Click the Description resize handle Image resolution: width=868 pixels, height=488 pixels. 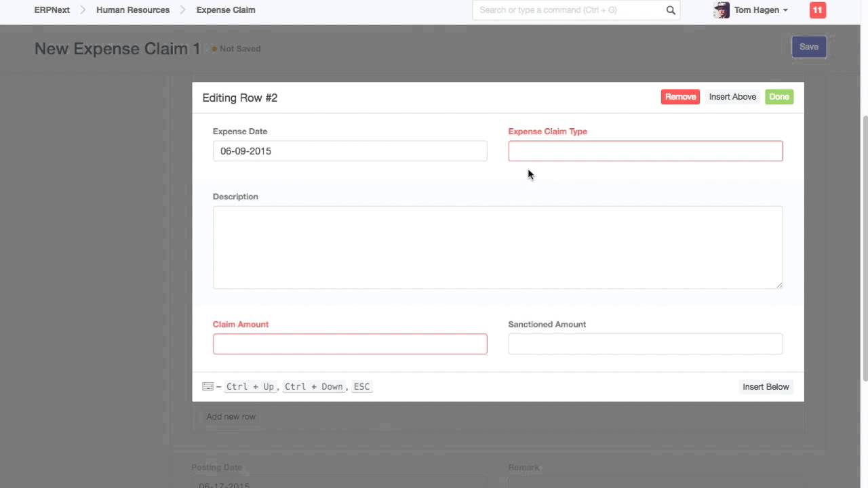point(779,285)
